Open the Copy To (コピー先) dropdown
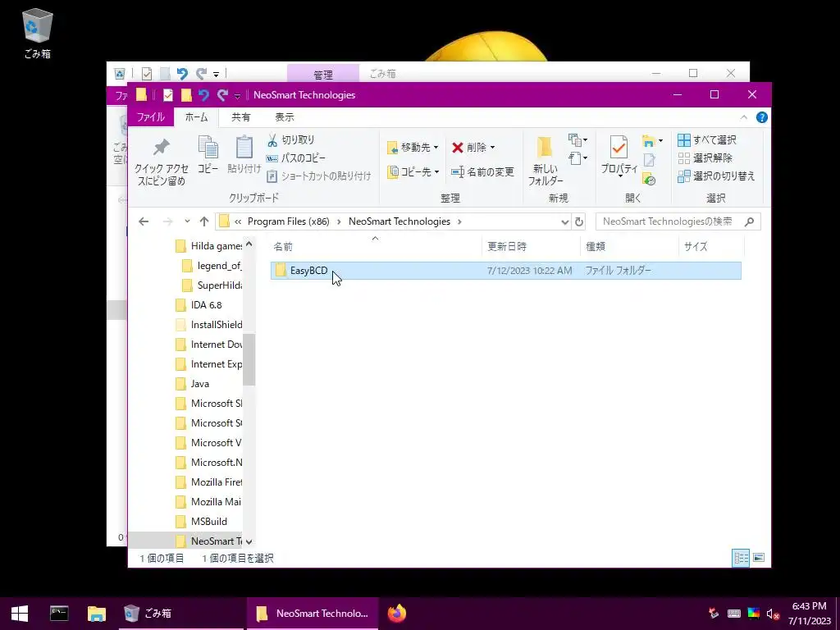This screenshot has height=630, width=840. [x=412, y=172]
